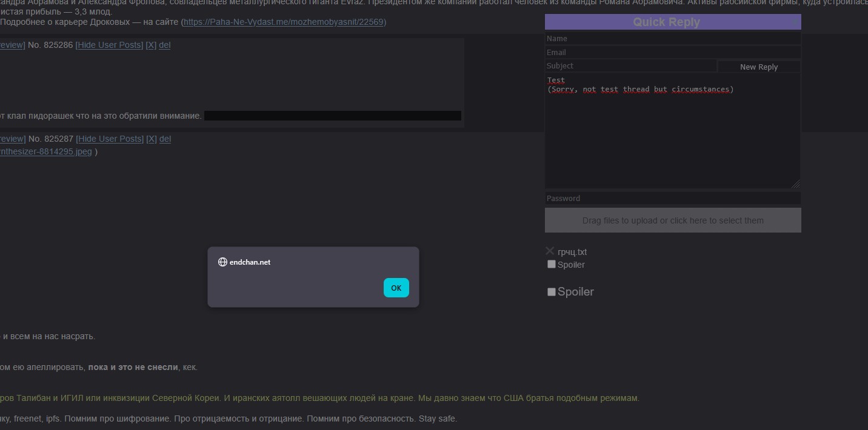Click the Password field
This screenshot has width=868, height=430.
tap(672, 198)
